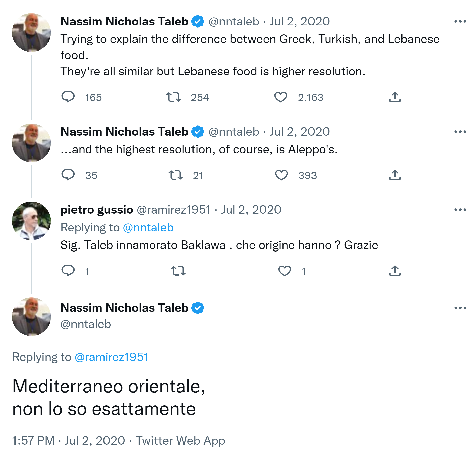Open more options on the Mediterraneo orientale tweet
The height and width of the screenshot is (468, 476).
[x=460, y=308]
